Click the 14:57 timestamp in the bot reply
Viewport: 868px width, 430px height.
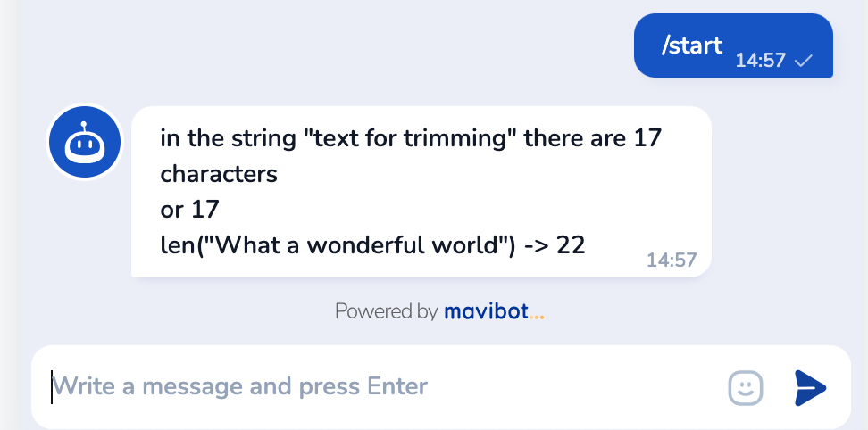tap(671, 260)
